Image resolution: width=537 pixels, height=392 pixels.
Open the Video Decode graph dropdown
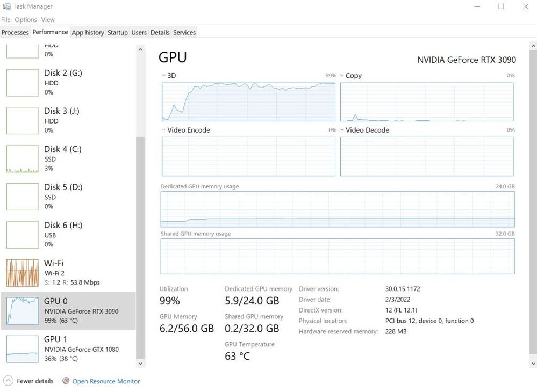tap(342, 130)
